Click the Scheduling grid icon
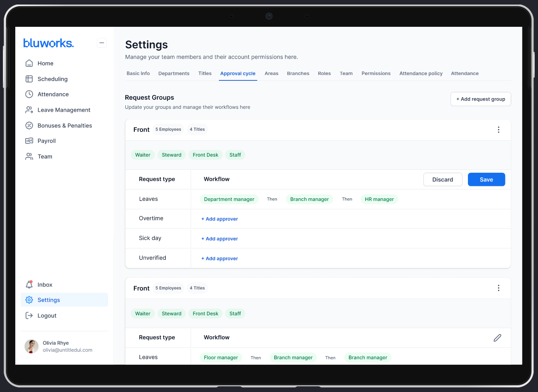 click(x=29, y=79)
